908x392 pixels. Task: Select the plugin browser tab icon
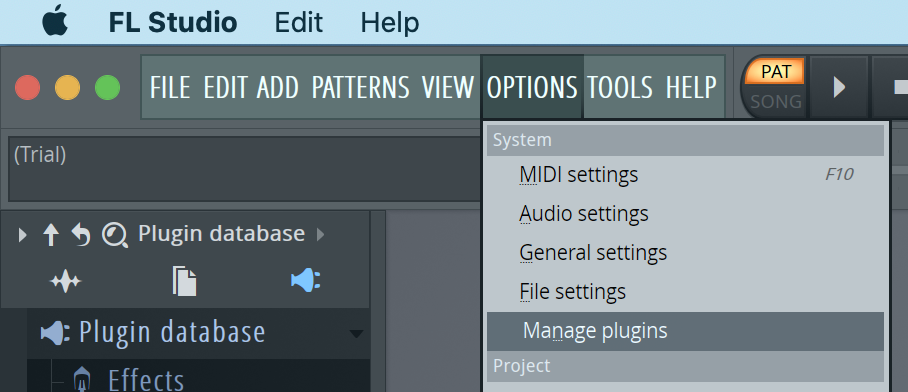305,281
